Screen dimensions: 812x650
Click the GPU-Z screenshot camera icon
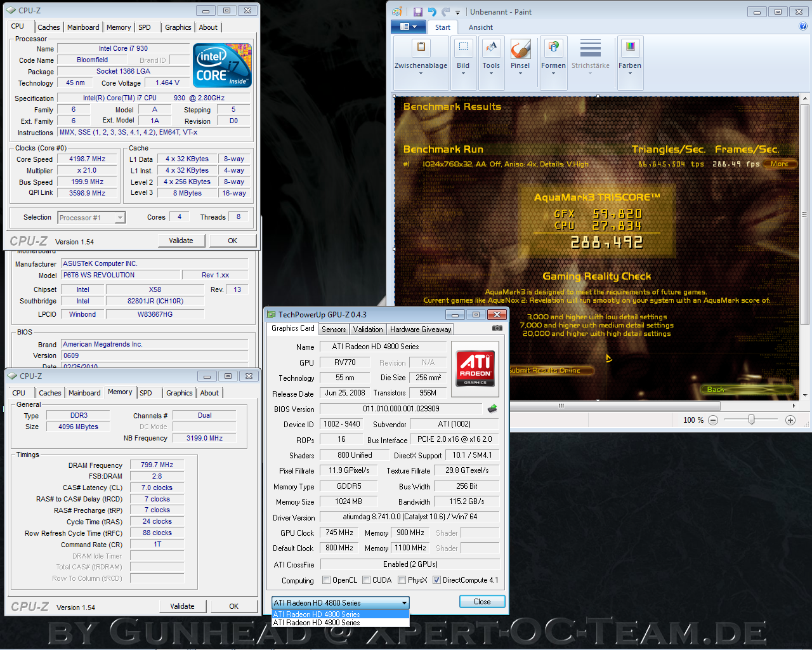click(x=497, y=328)
